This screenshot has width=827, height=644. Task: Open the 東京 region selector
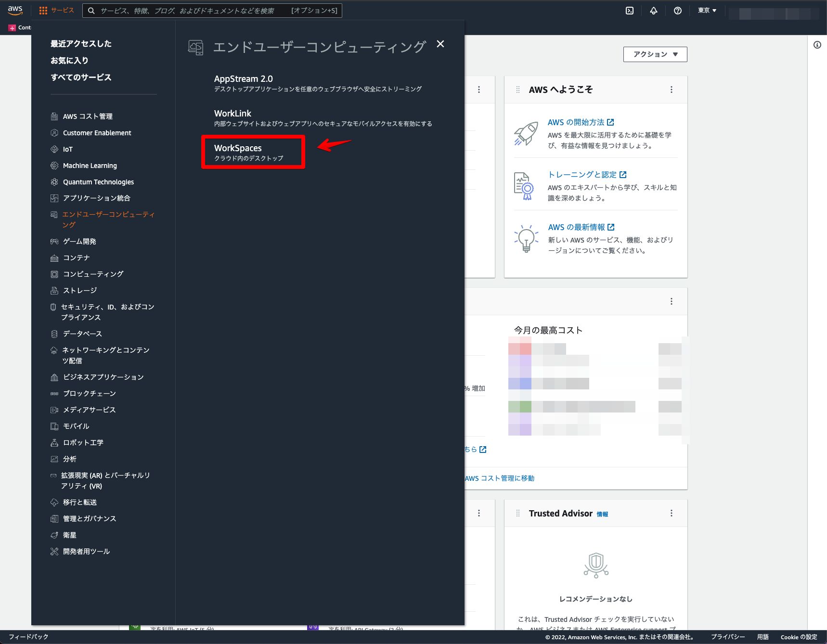706,10
